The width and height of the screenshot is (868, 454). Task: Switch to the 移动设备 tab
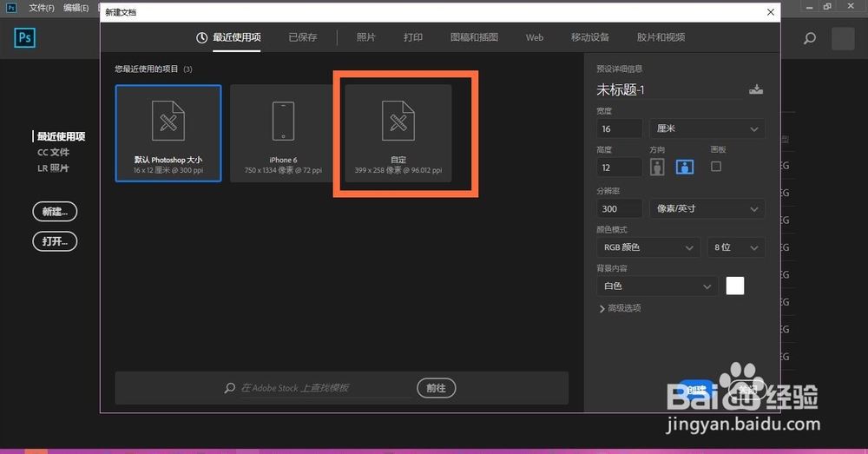590,37
